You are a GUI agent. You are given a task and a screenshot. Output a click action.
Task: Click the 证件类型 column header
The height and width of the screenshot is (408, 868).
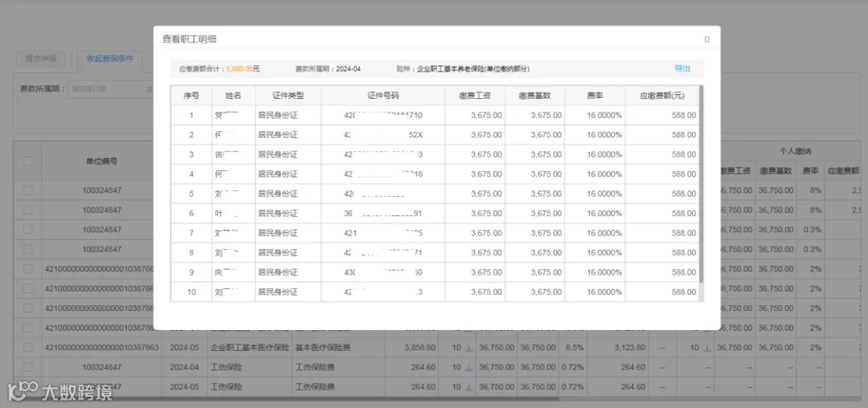pos(288,96)
